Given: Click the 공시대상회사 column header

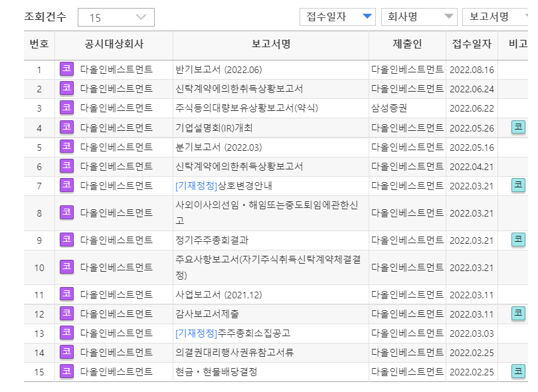Looking at the screenshot, I should pos(114,44).
